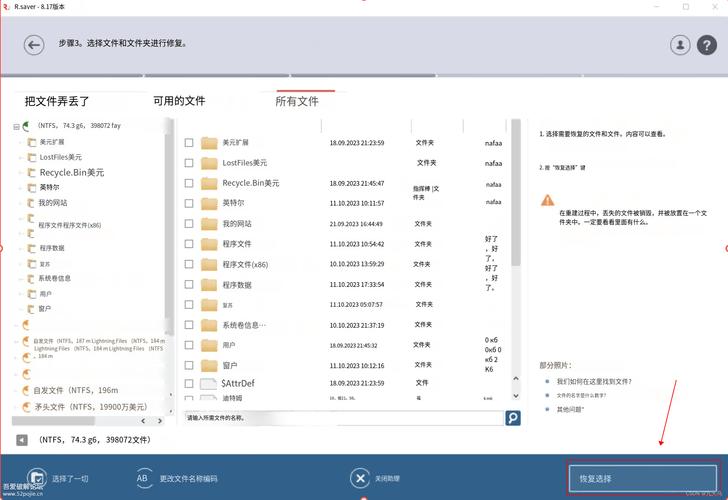Viewport: 728px width, 500px height.
Task: Open the 文件的名字是什么数字? link
Action: pos(581,396)
